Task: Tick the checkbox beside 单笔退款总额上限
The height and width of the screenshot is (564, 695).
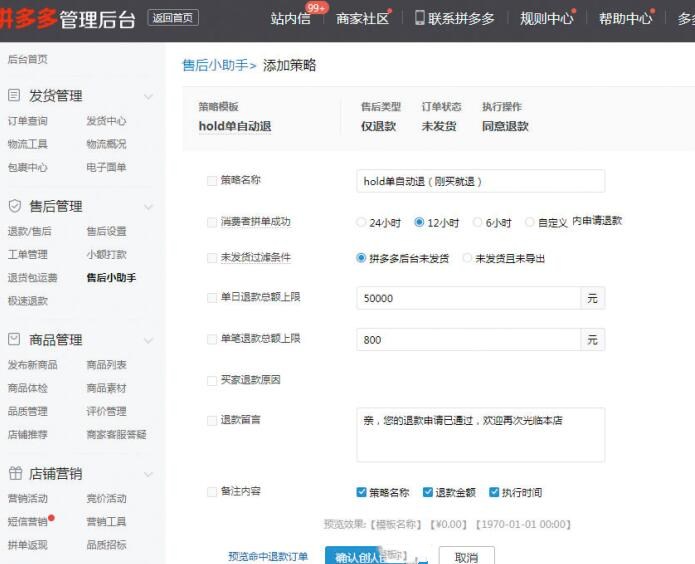Action: point(212,339)
